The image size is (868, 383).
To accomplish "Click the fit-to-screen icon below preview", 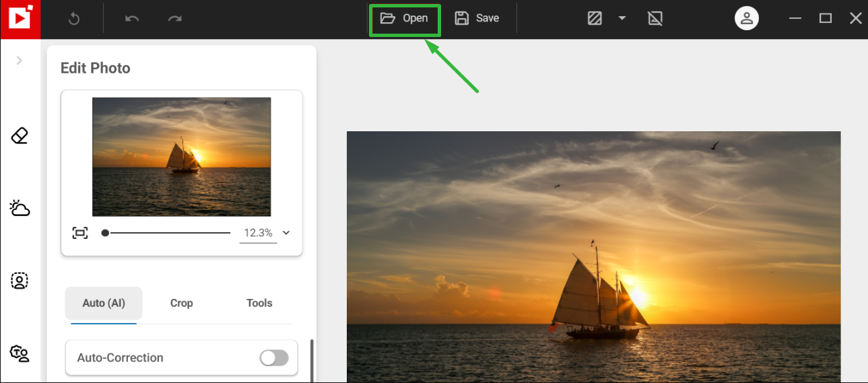I will (80, 233).
